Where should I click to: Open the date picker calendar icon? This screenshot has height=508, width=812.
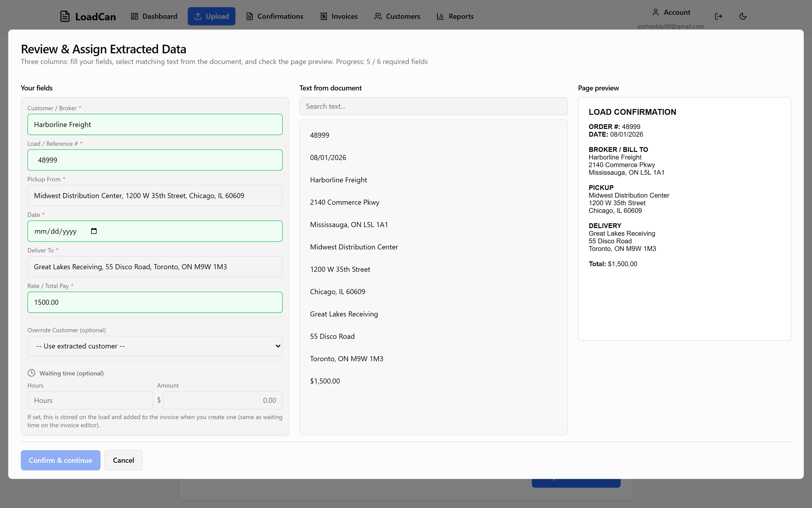(94, 231)
